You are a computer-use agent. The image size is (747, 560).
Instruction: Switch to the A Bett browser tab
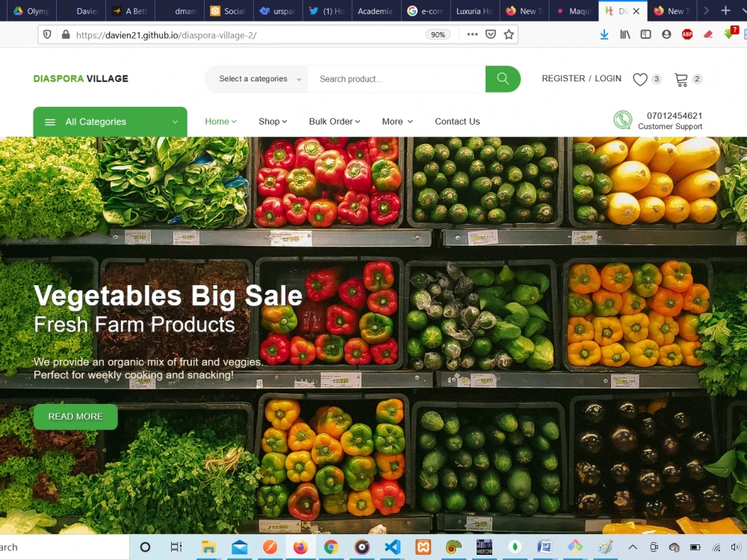click(x=131, y=10)
